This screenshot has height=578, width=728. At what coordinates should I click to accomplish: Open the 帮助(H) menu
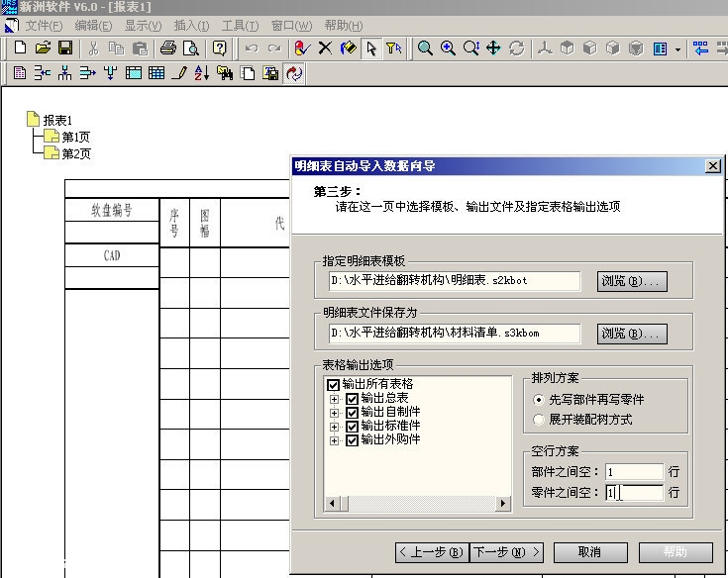point(344,26)
